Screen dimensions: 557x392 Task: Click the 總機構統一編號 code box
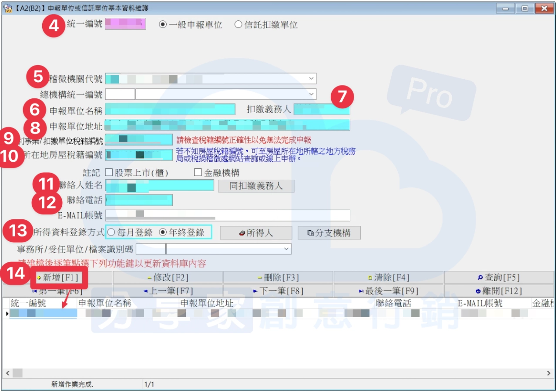coord(120,94)
